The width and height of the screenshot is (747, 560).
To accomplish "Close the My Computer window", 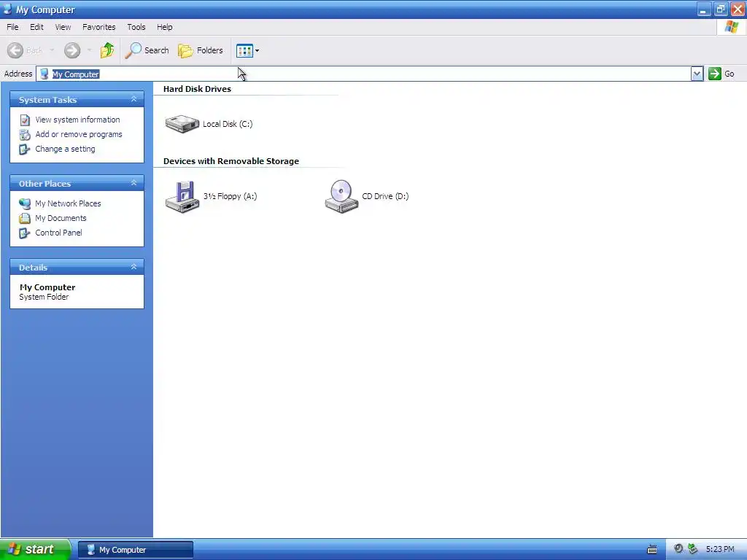I will [x=738, y=9].
